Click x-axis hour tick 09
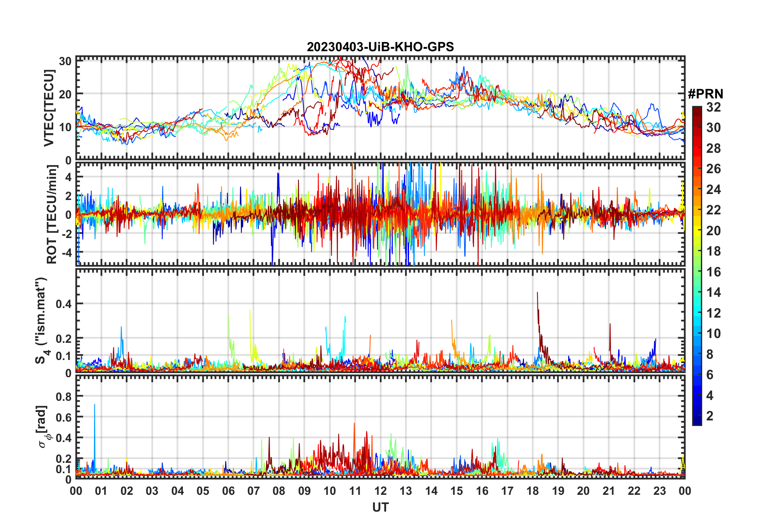 [x=304, y=491]
